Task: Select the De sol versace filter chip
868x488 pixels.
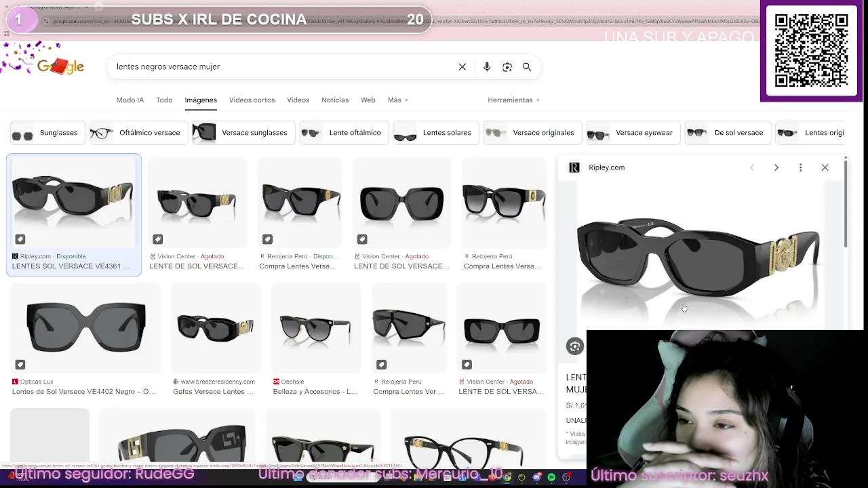Action: pos(727,133)
